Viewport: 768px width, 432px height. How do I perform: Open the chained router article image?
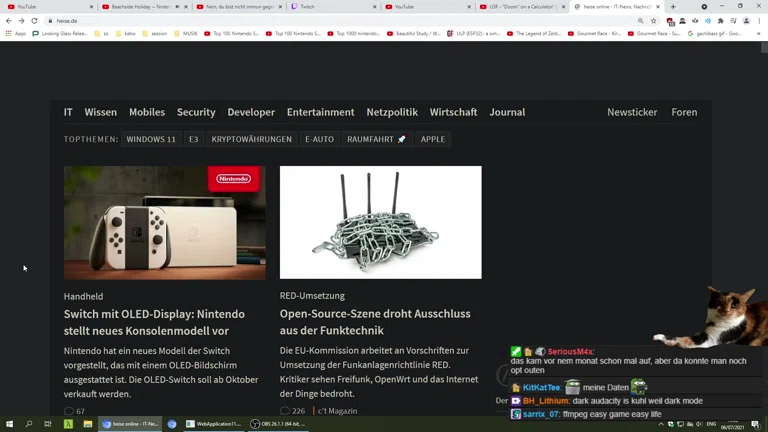click(381, 222)
